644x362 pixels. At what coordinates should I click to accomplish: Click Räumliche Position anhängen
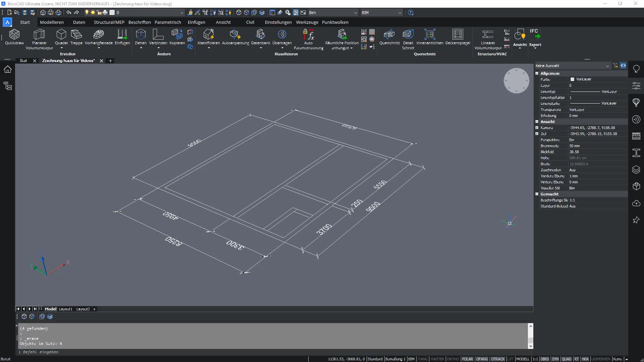342,39
